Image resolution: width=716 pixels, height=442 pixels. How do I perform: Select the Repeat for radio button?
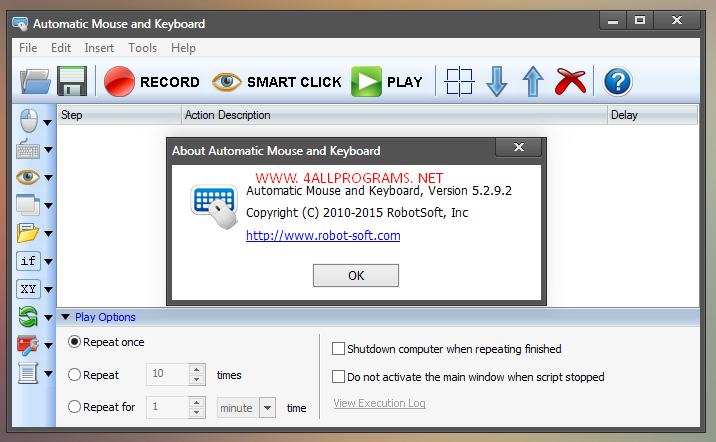[x=74, y=407]
